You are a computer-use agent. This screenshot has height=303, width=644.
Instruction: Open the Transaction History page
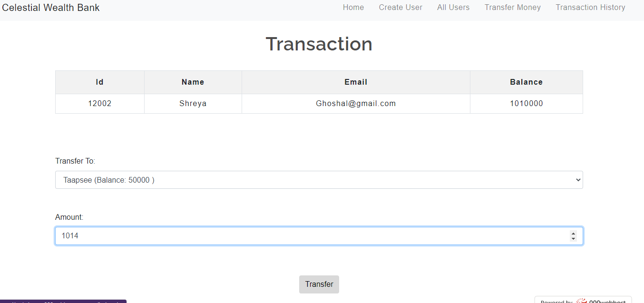[x=590, y=7]
